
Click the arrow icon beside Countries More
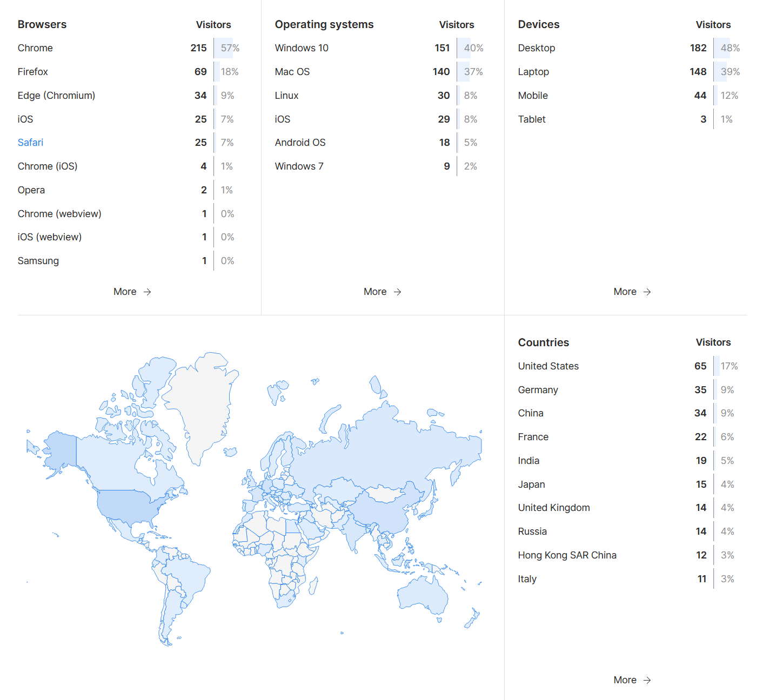pyautogui.click(x=647, y=680)
